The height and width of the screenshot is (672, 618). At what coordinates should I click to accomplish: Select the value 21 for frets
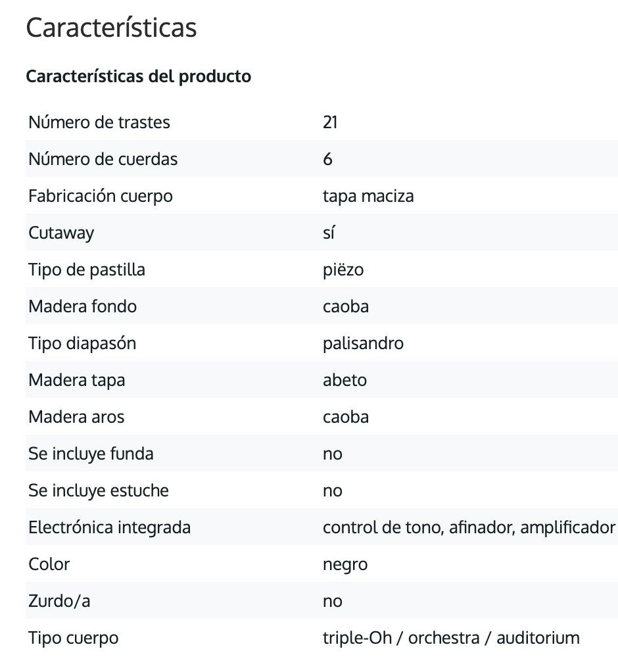[x=330, y=122]
